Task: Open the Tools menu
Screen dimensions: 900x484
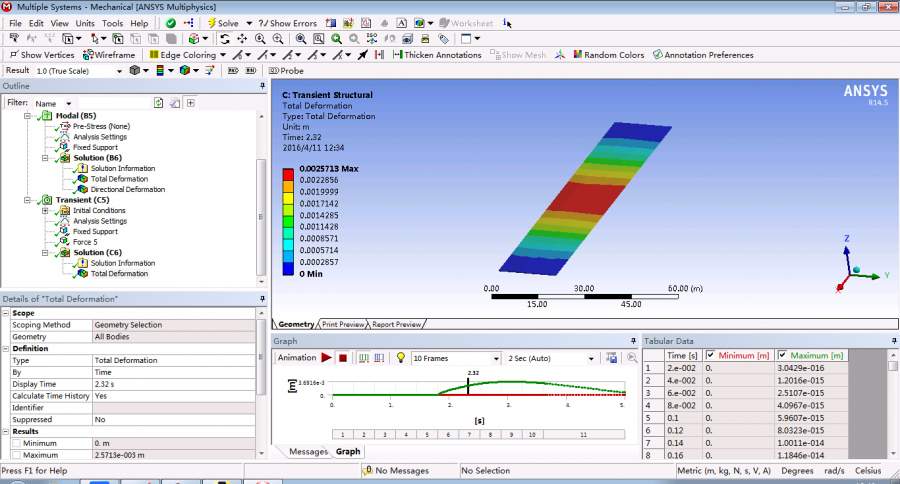Action: click(x=112, y=23)
